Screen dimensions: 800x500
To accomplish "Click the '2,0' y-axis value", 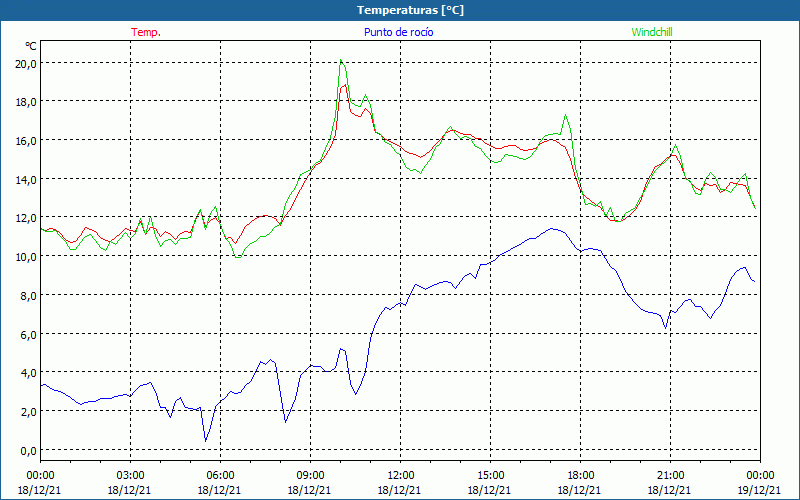I will pos(29,411).
